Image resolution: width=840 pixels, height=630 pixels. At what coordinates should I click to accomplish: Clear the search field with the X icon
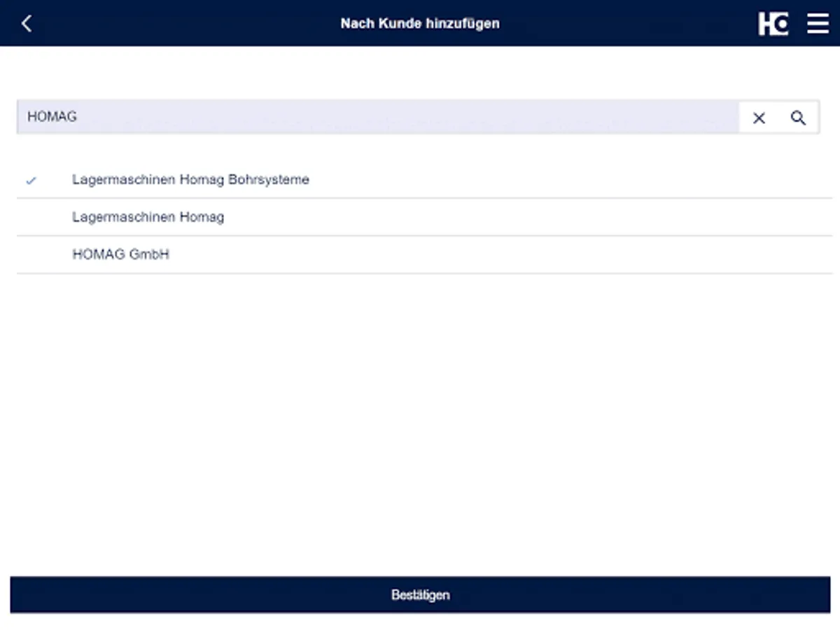[x=759, y=118]
